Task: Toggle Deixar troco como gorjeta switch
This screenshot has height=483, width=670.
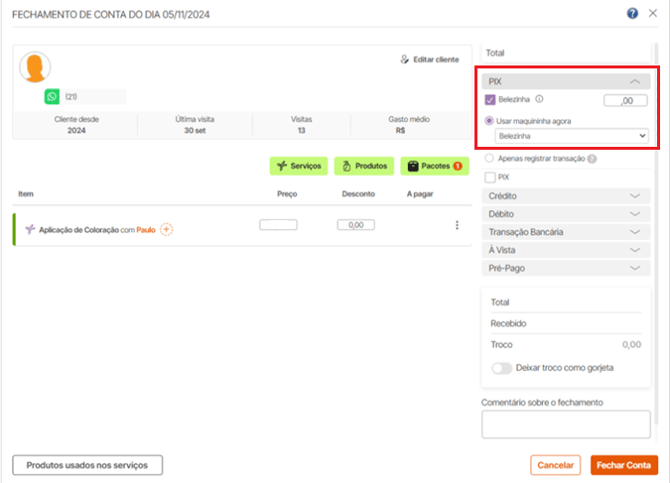Action: point(501,368)
